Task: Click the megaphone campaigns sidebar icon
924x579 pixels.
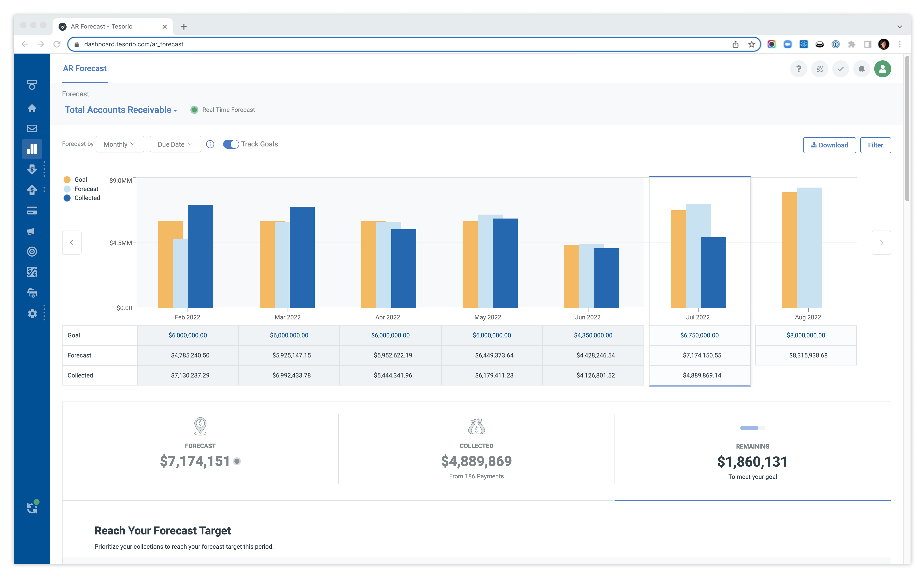Action: [32, 231]
